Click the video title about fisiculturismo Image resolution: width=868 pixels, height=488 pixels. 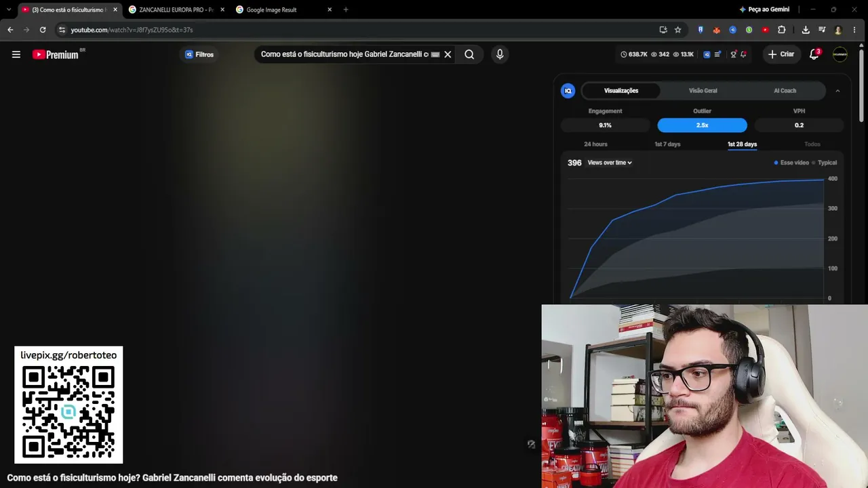tap(172, 478)
